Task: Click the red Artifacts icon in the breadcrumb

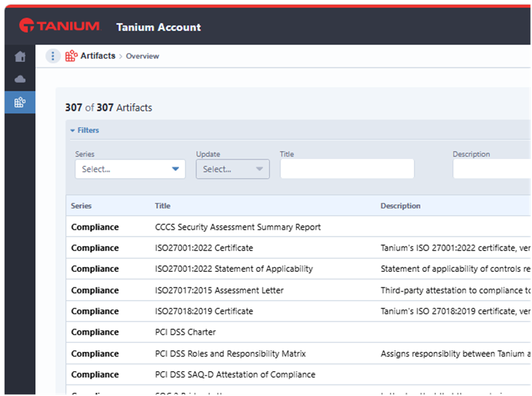Action: (71, 56)
